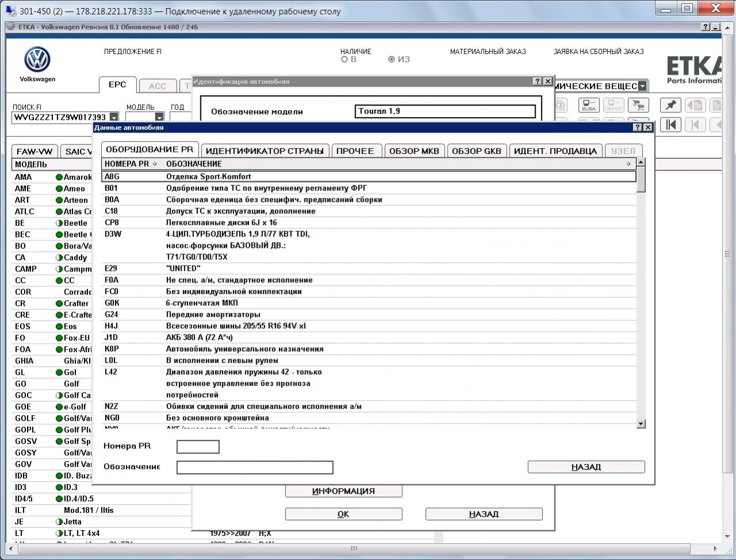Open the МОДЕЛЬ dropdown
736x560 pixels.
click(x=159, y=117)
